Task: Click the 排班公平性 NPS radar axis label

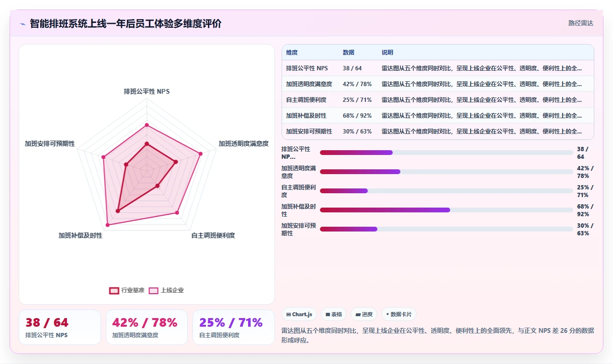Action: [147, 91]
